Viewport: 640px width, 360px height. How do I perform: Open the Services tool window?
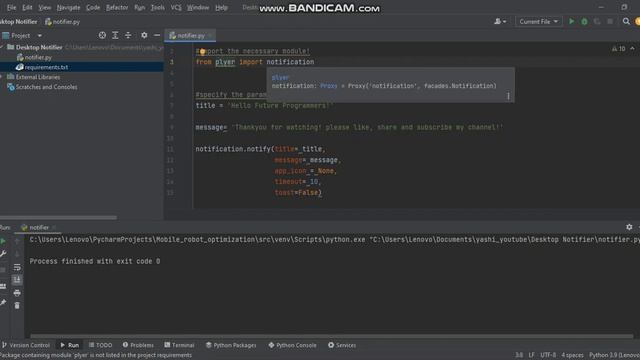[342, 345]
